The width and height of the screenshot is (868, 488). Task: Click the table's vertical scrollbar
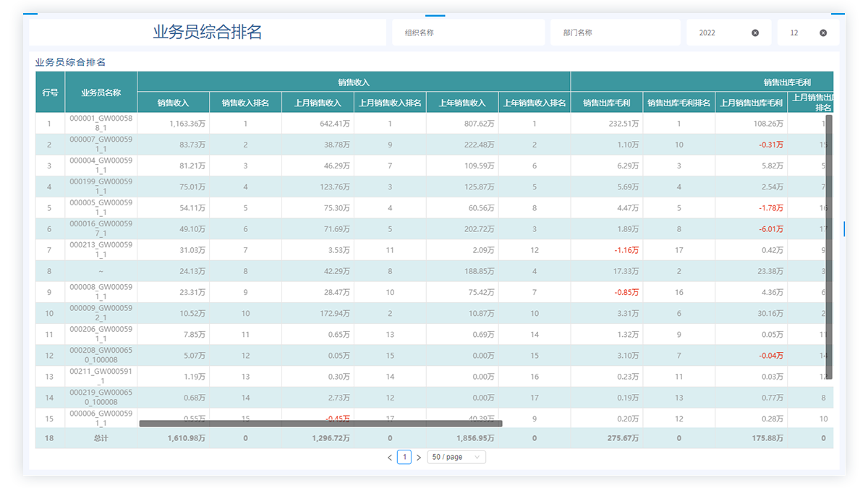[x=829, y=246]
